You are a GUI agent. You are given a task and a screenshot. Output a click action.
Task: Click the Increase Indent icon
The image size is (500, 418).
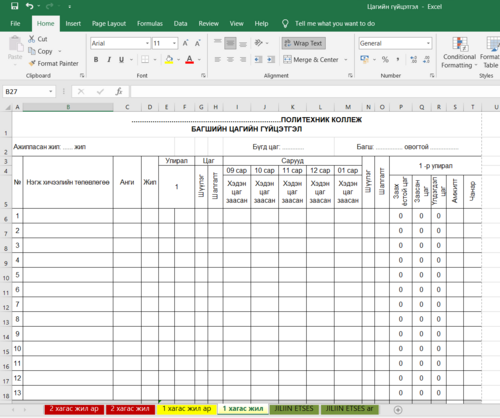point(271,60)
